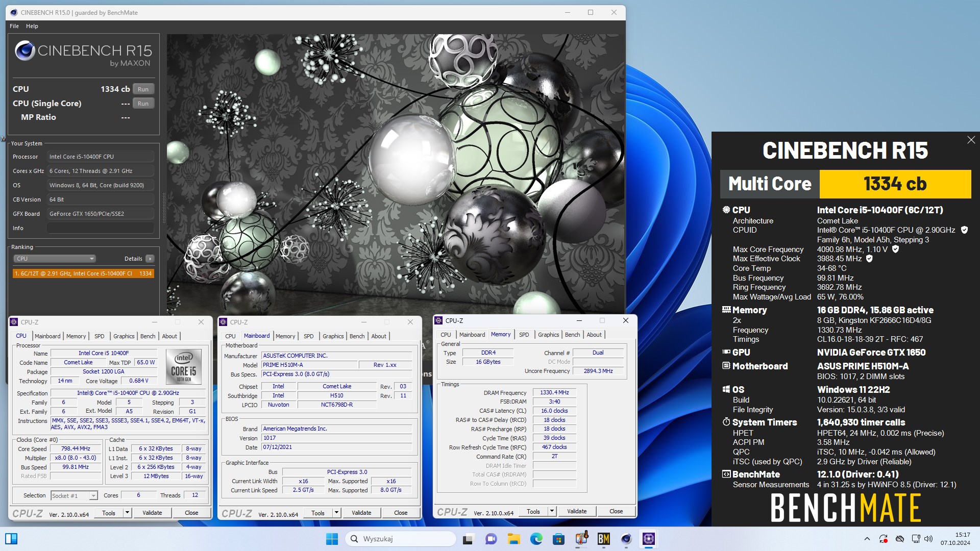Click the BenchMate GPU section icon
This screenshot has width=980, height=551.
pos(726,352)
